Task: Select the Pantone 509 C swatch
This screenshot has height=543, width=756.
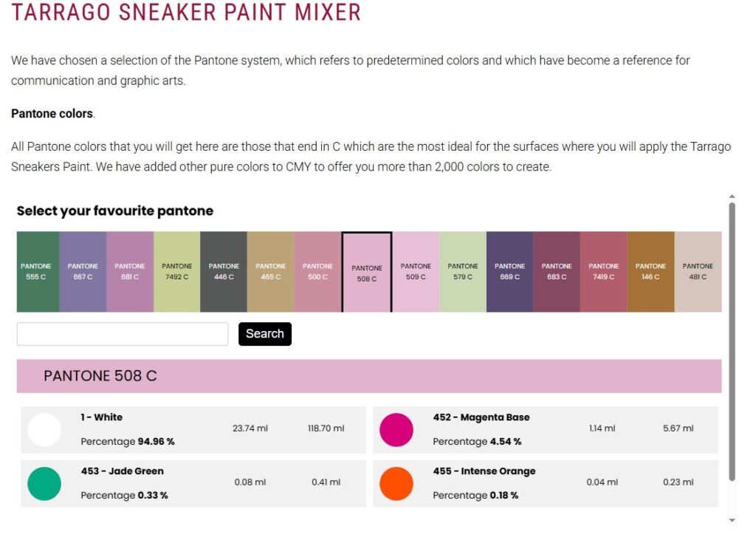Action: (416, 272)
